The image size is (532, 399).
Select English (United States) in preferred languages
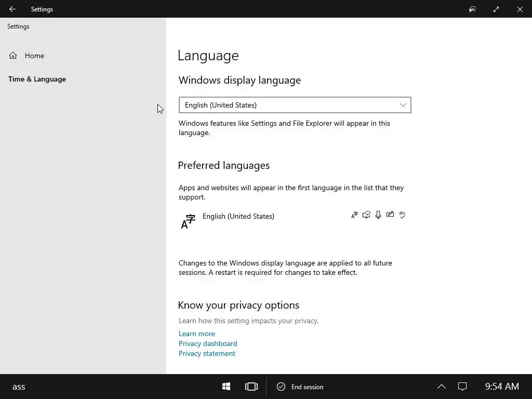(x=295, y=220)
